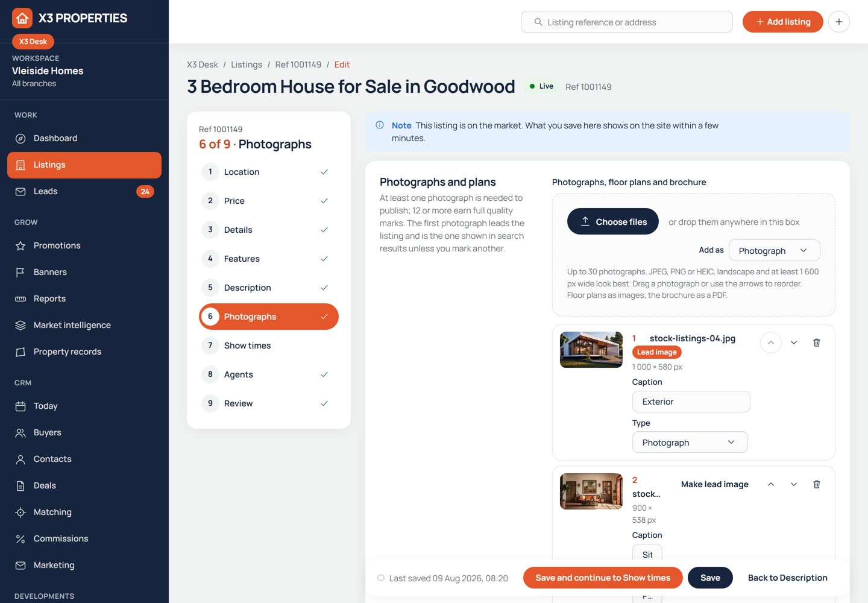Open the Banners page
The image size is (868, 603).
tap(84, 272)
